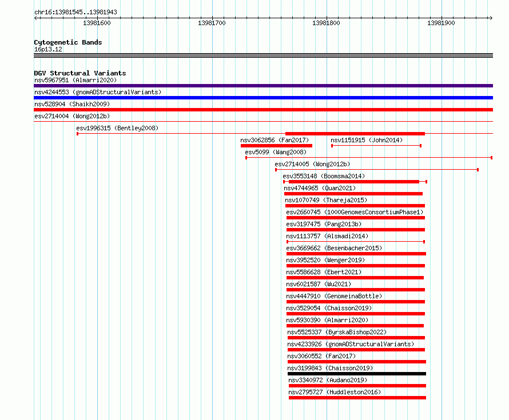The width and height of the screenshot is (509, 420).
Task: Click the DGV Structural Variants track title
Action: pyautogui.click(x=80, y=73)
